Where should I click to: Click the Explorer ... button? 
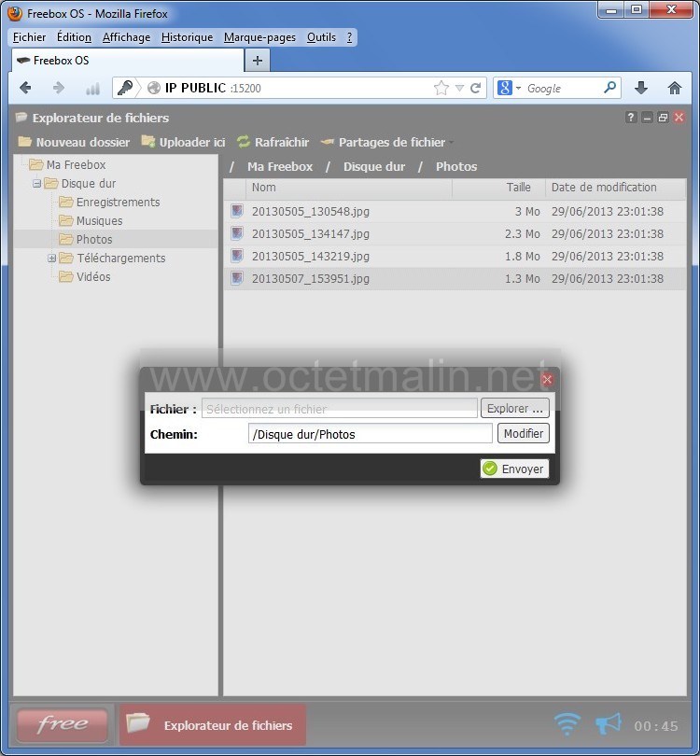tap(515, 409)
